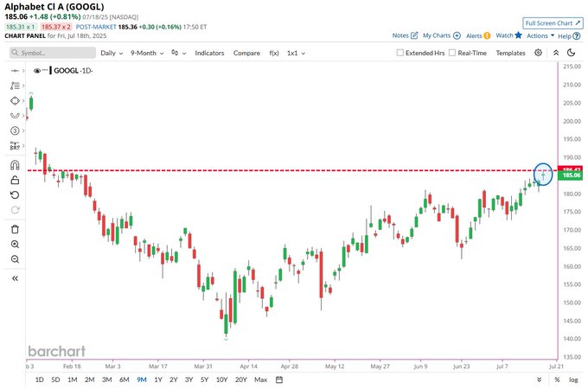Switch to the 6M range
The height and width of the screenshot is (389, 588).
(x=123, y=379)
